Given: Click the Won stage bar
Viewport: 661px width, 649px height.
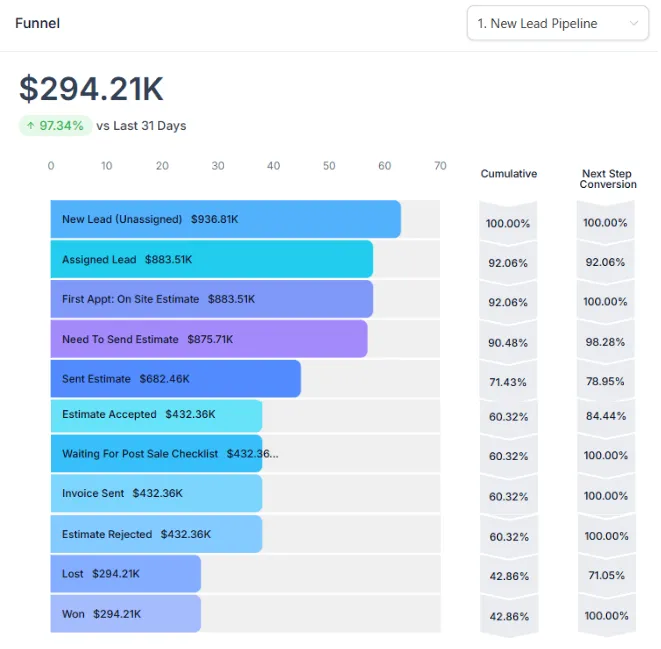Looking at the screenshot, I should pos(125,614).
